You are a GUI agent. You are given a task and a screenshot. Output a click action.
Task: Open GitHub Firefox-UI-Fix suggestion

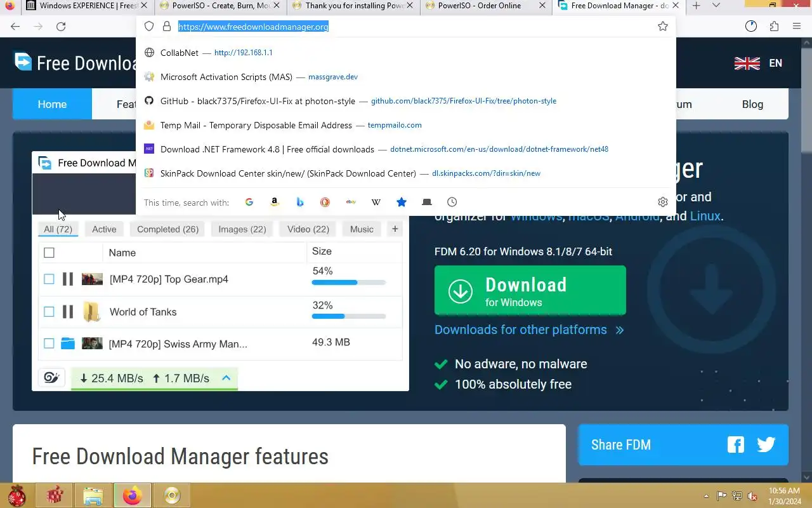pos(406,101)
